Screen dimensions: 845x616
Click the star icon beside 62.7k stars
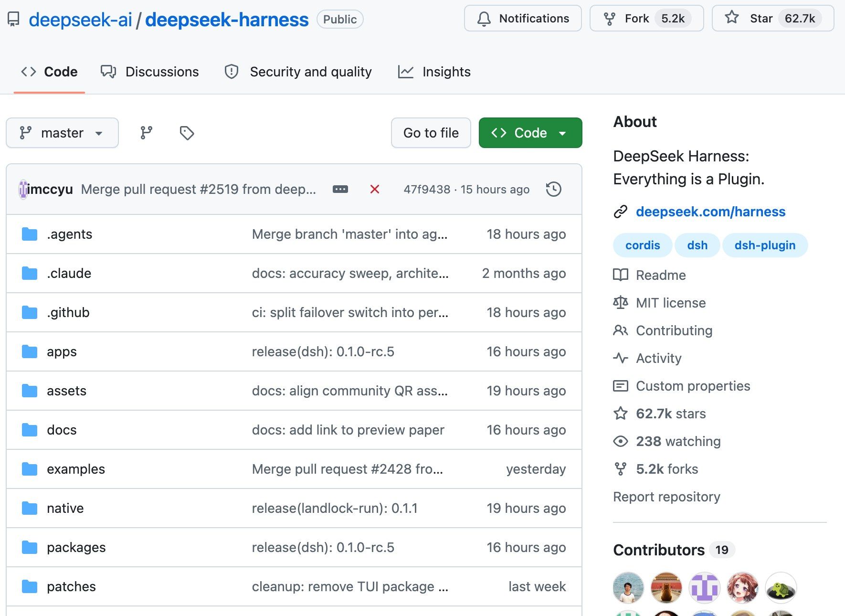[621, 413]
